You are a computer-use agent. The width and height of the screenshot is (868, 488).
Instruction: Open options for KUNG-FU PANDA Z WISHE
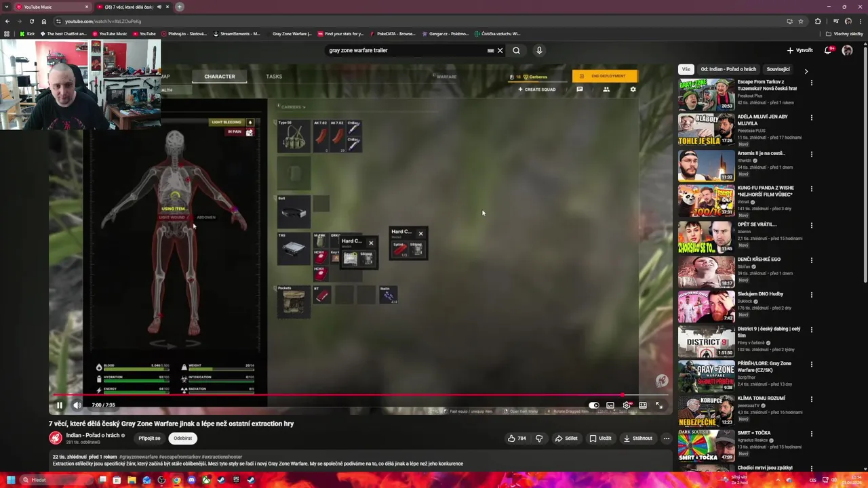click(x=811, y=189)
